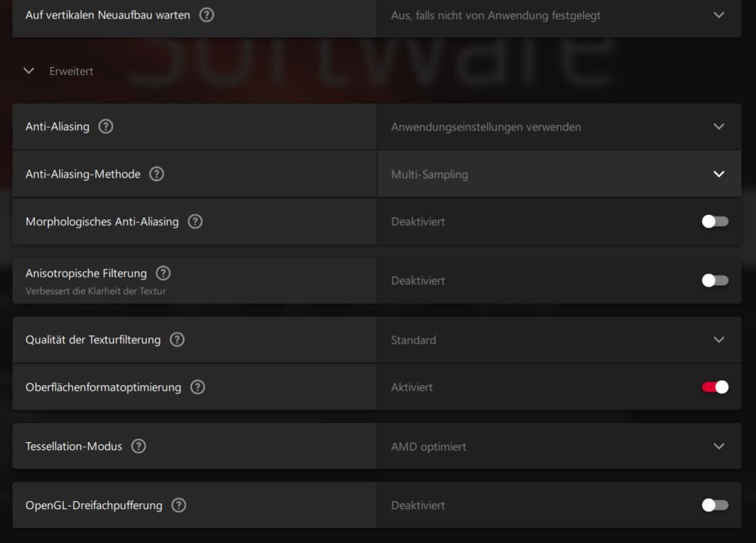The height and width of the screenshot is (543, 756).
Task: Click the Tessellation-Modus label
Action: coord(74,446)
